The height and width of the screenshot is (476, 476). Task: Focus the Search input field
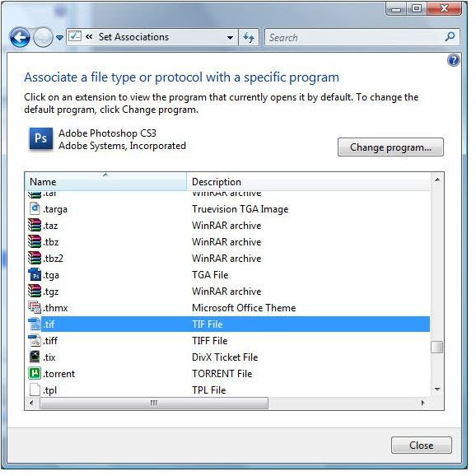click(355, 37)
